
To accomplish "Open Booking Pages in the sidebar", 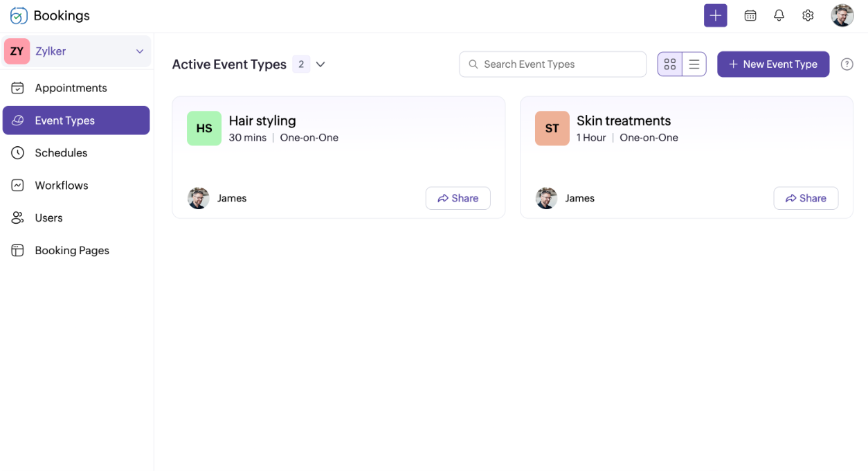I will coord(76,251).
